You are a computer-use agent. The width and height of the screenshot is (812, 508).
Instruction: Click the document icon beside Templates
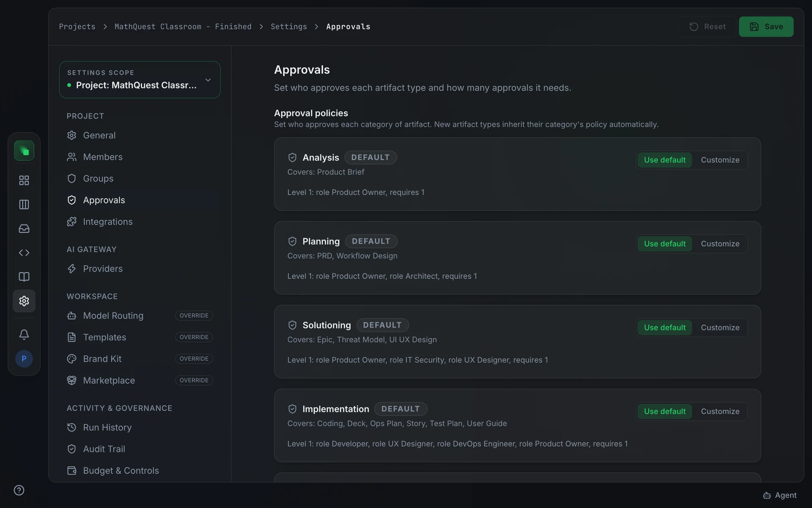[72, 337]
